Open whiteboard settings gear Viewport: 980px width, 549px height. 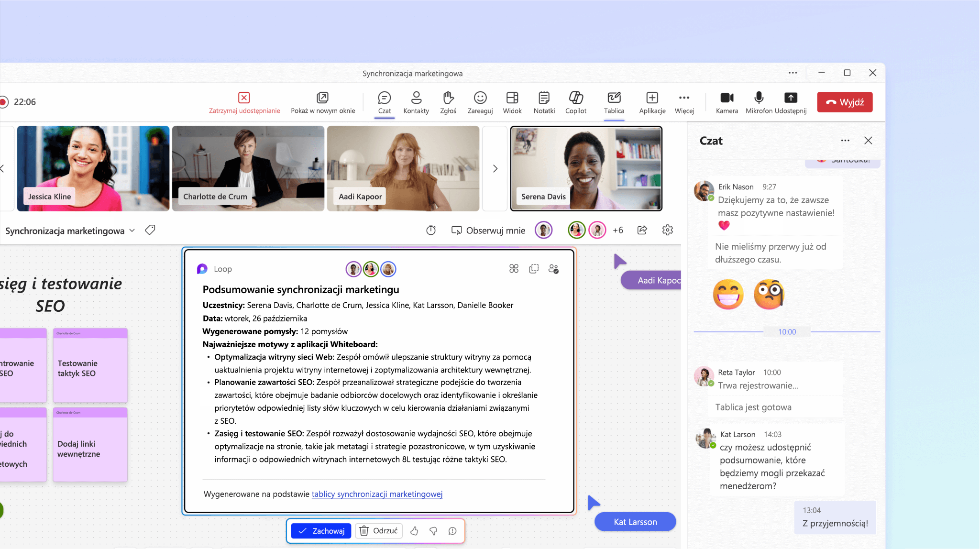pos(668,230)
